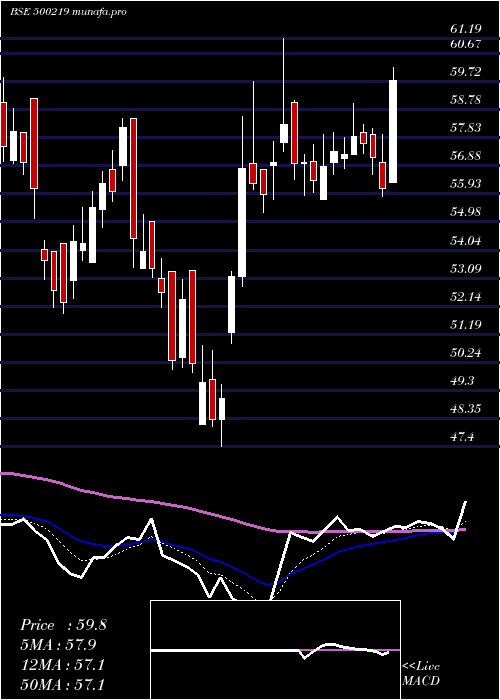Select the 57.83 axis value
Image resolution: width=500 pixels, height=700 pixels.
pyautogui.click(x=465, y=128)
